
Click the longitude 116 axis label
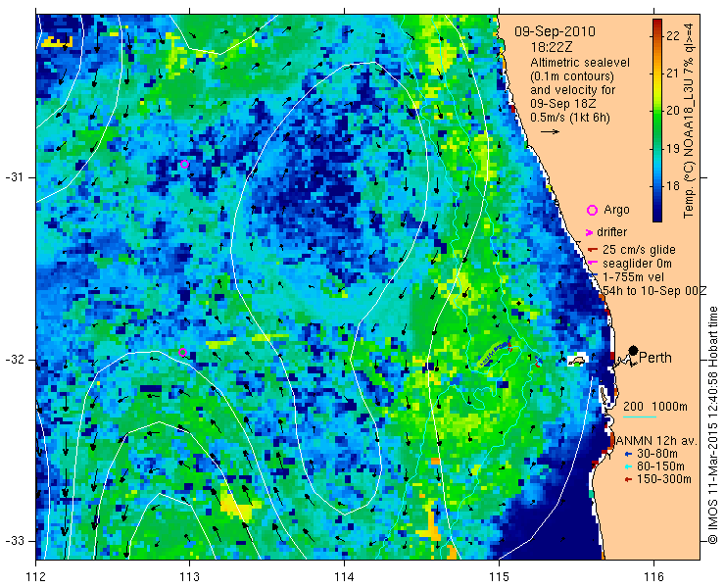tap(653, 576)
